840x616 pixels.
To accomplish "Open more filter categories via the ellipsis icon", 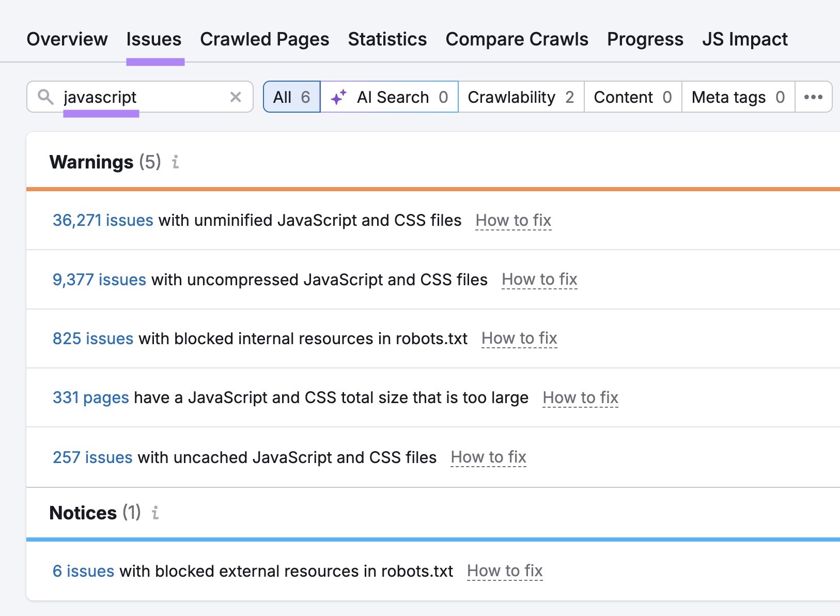I will pyautogui.click(x=813, y=97).
